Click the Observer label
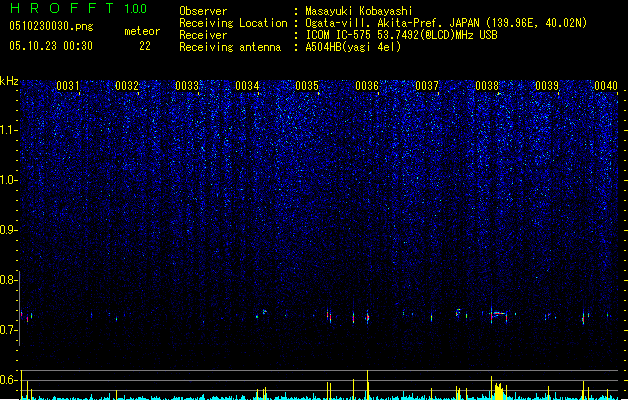This screenshot has height=400, width=629. click(x=203, y=11)
